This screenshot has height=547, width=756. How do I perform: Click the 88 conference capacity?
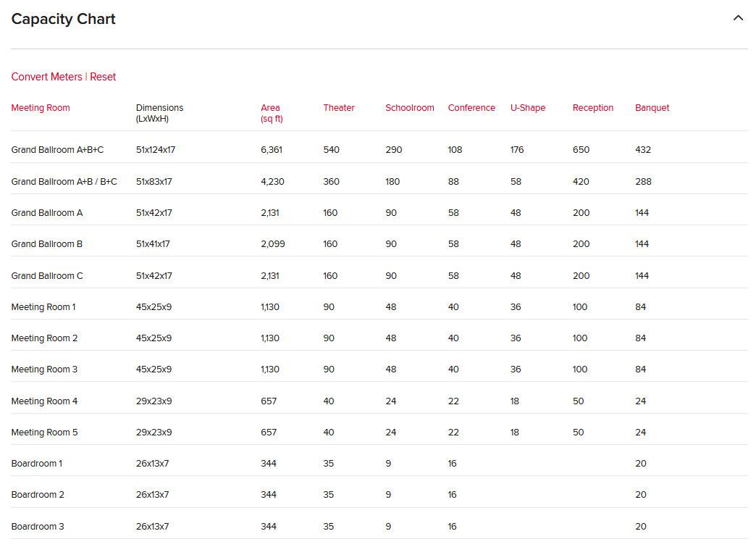[x=453, y=181]
